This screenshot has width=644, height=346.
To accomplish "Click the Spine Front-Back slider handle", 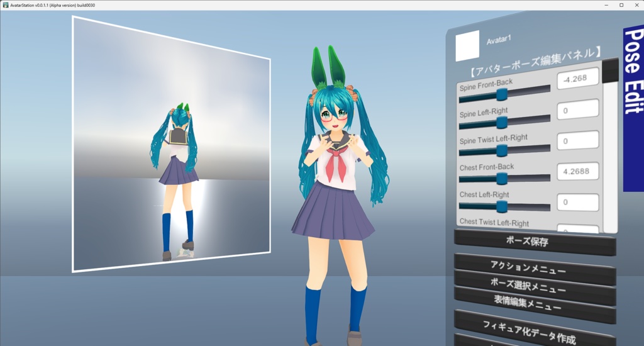I will tap(501, 95).
